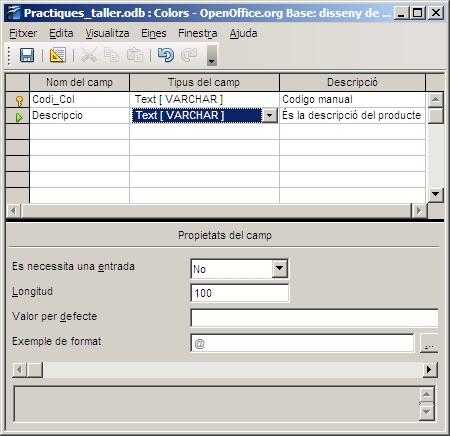Open the field type dropdown for Descripcio
The height and width of the screenshot is (436, 450).
[x=269, y=116]
